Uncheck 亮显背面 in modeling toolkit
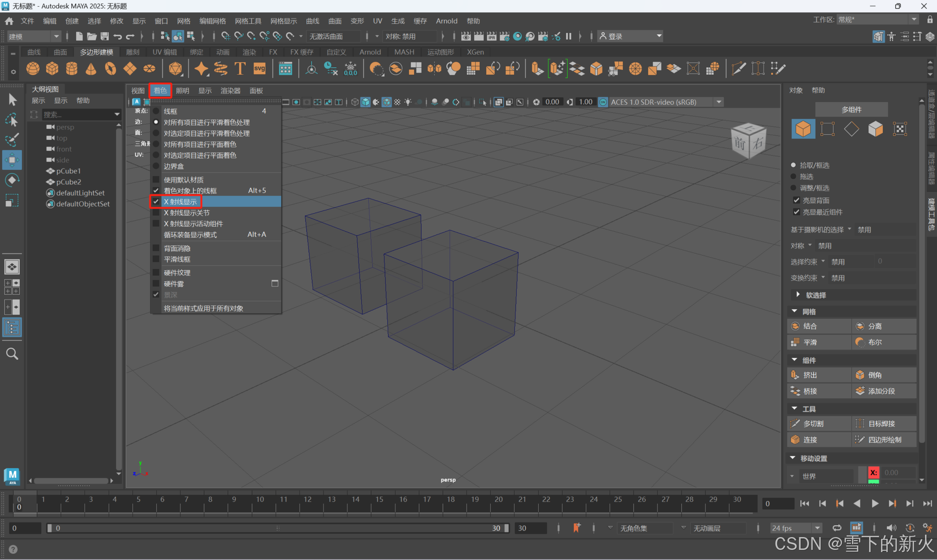This screenshot has width=937, height=560. pos(796,200)
